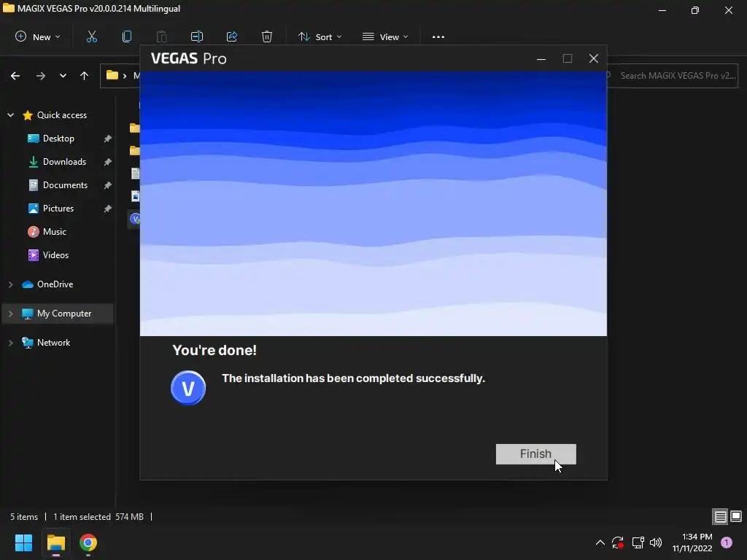Click the sync tray icon with red dot

click(x=618, y=542)
